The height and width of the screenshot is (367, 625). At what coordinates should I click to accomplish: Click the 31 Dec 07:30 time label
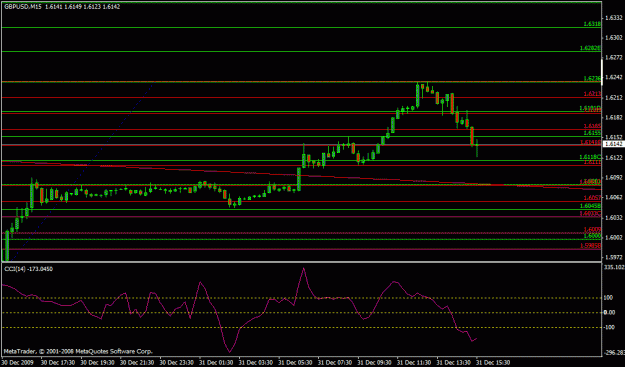pos(334,363)
